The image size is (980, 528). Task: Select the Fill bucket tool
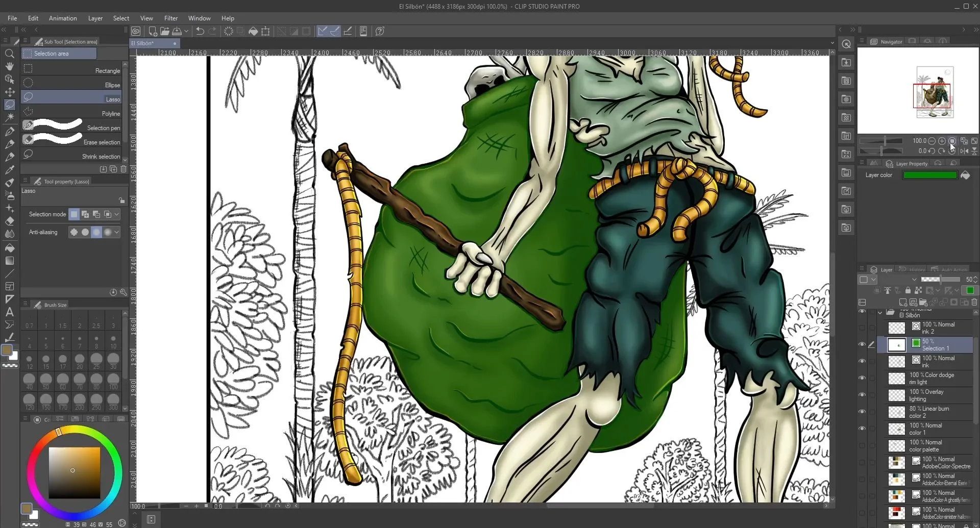click(x=9, y=248)
